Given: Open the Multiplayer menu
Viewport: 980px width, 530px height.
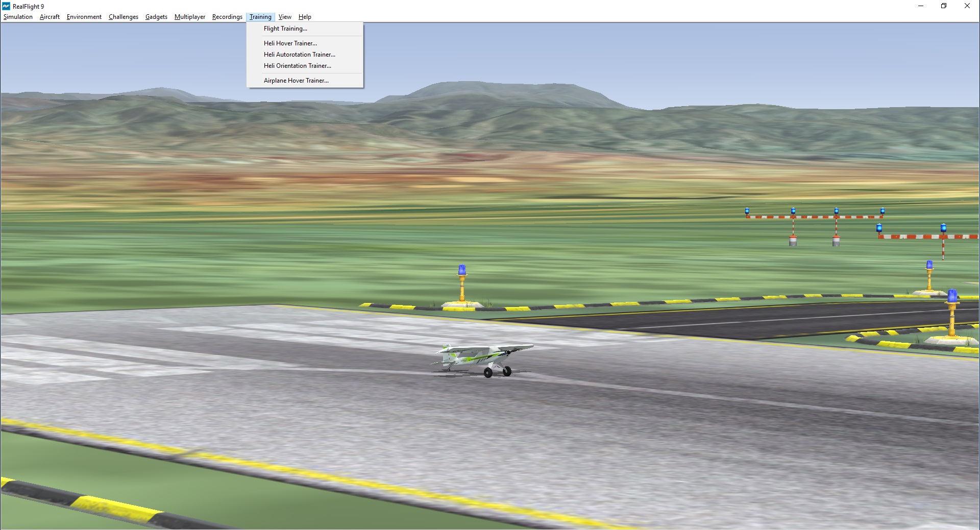Looking at the screenshot, I should (189, 16).
